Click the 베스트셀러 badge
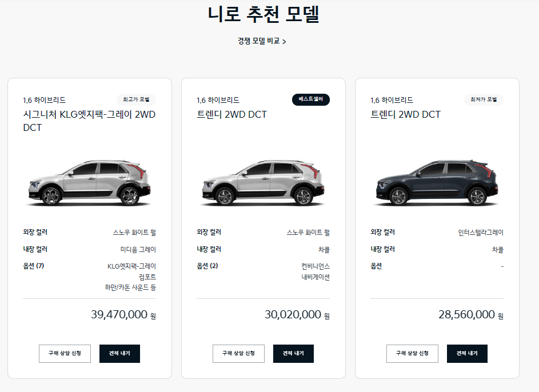539x392 pixels. coord(310,99)
